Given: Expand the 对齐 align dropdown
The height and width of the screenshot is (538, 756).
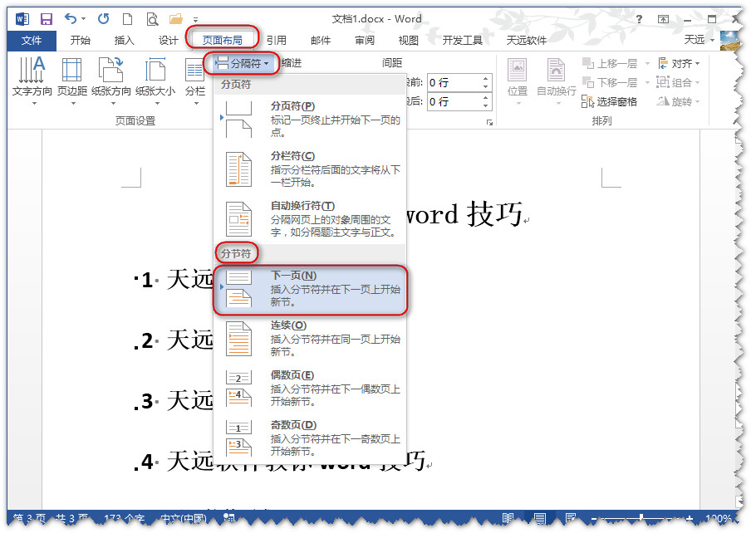Looking at the screenshot, I should (680, 63).
